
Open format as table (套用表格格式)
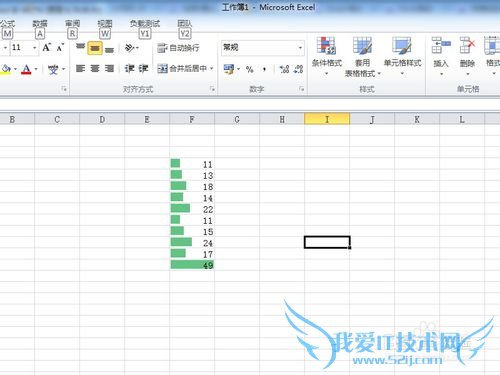coord(362,56)
